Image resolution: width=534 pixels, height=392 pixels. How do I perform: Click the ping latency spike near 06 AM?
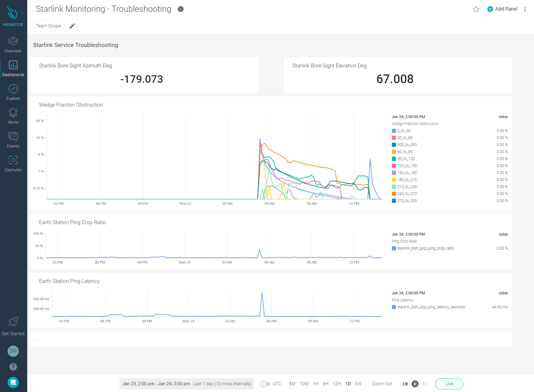click(x=262, y=293)
